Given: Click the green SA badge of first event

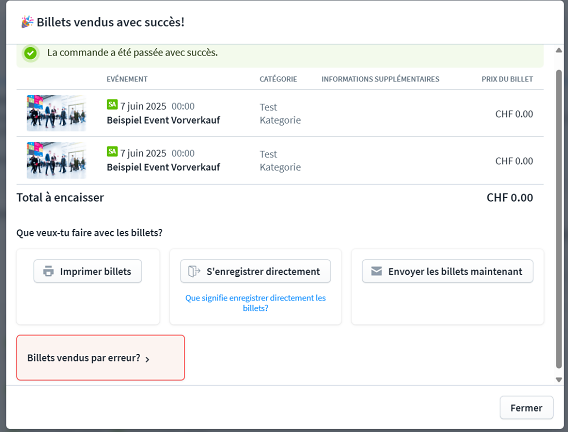Looking at the screenshot, I should 112,105.
